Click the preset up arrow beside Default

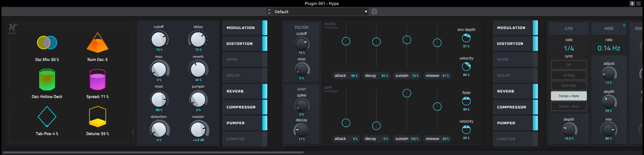click(269, 10)
